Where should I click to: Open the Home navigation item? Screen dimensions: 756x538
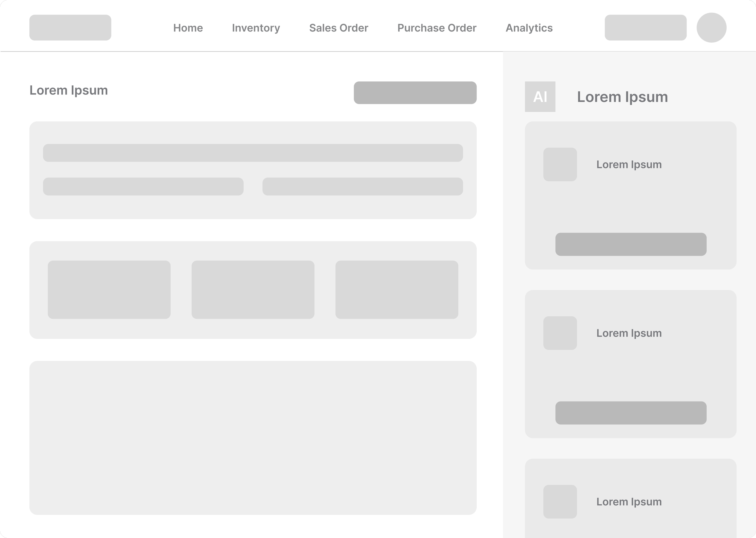(x=188, y=28)
